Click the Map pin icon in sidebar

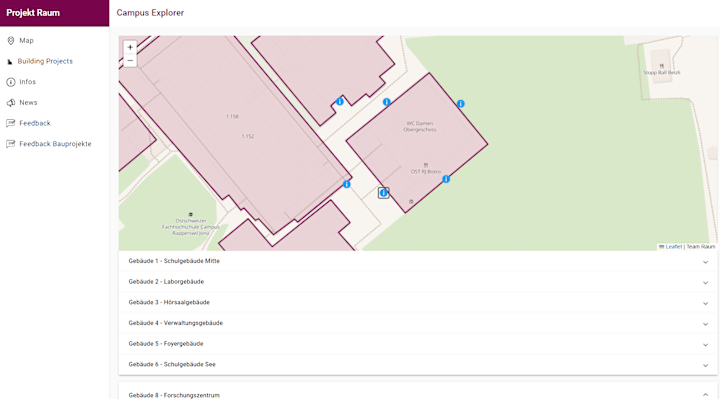pyautogui.click(x=11, y=40)
